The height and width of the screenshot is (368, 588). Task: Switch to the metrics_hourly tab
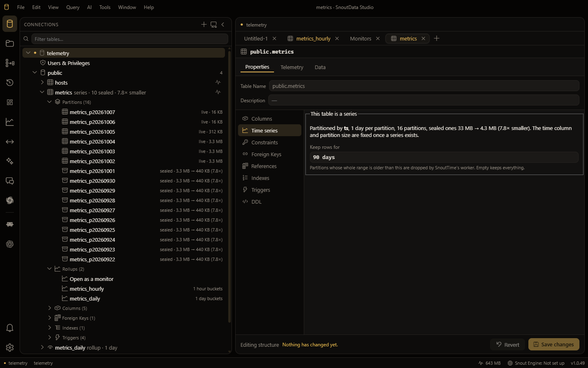coord(313,38)
